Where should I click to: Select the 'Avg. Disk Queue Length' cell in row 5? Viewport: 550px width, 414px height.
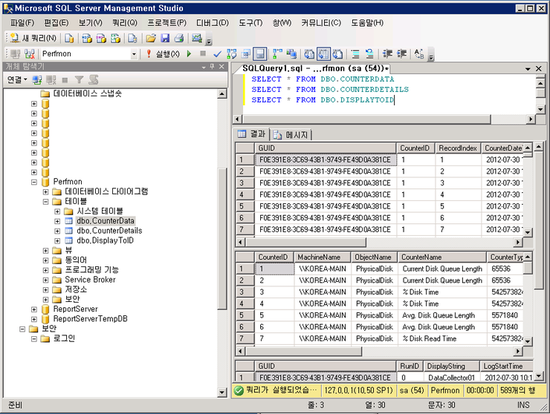coord(442,315)
